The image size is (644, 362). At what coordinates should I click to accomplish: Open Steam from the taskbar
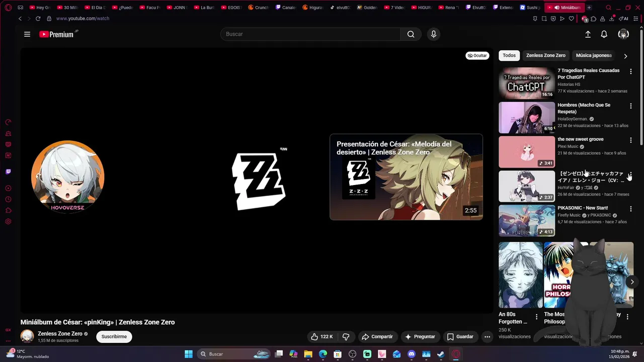tap(441, 354)
